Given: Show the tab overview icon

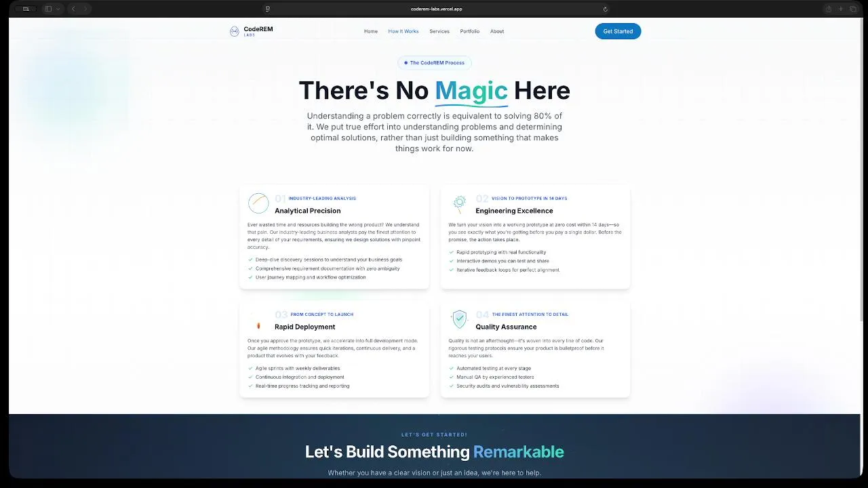Looking at the screenshot, I should (853, 9).
